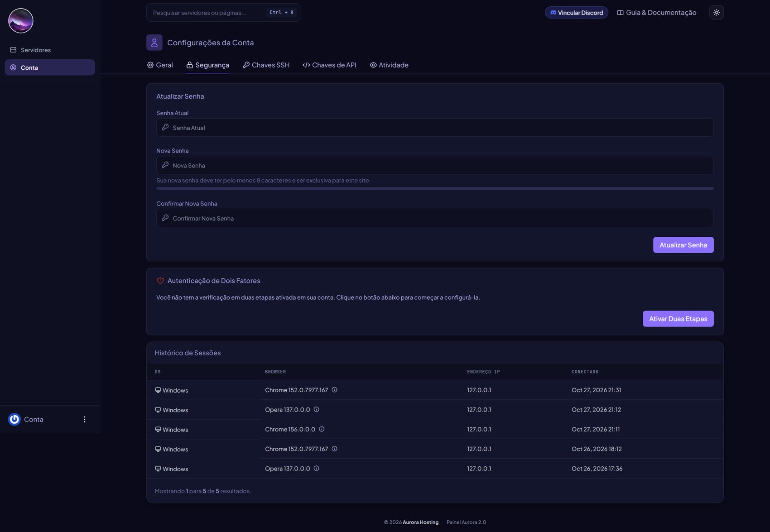
Task: Click info icon for Opera 137 on Oct 27 21:12
Action: pyautogui.click(x=317, y=409)
